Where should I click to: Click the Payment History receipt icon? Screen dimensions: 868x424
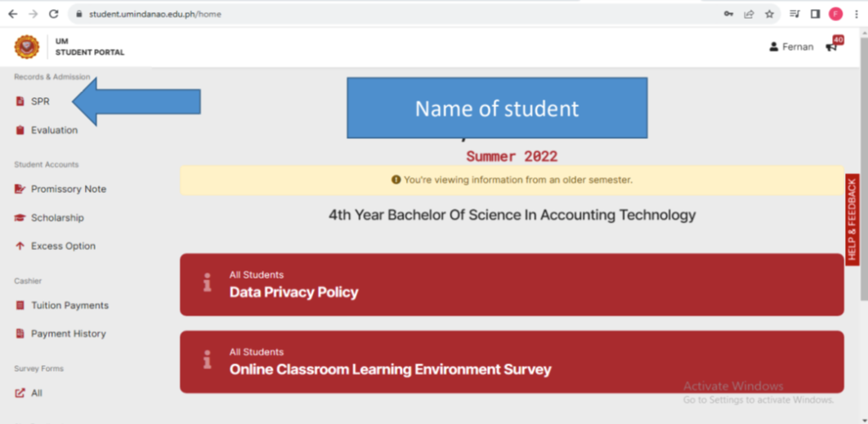(x=20, y=333)
